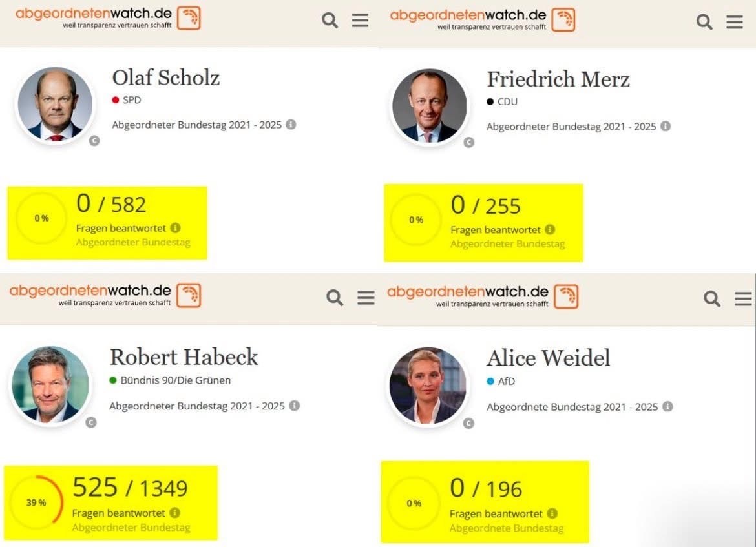This screenshot has height=547, width=756.
Task: Click abgeordnetenwatch.de logo above Alice Weidel
Action: 482,296
